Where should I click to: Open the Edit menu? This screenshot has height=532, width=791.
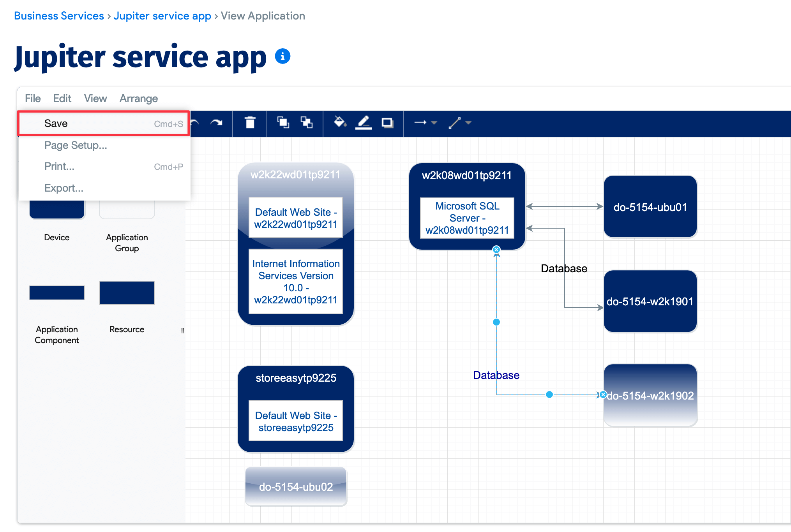(x=62, y=99)
